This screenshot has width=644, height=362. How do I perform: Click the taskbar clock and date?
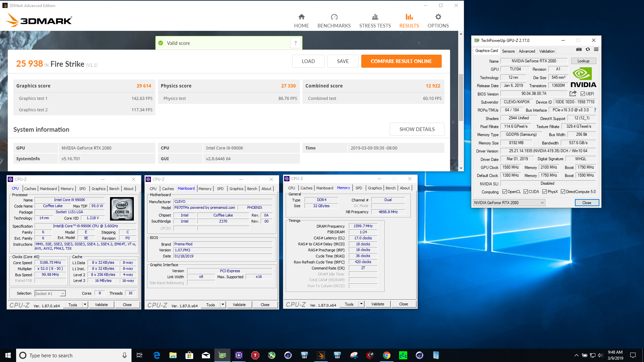(x=615, y=355)
